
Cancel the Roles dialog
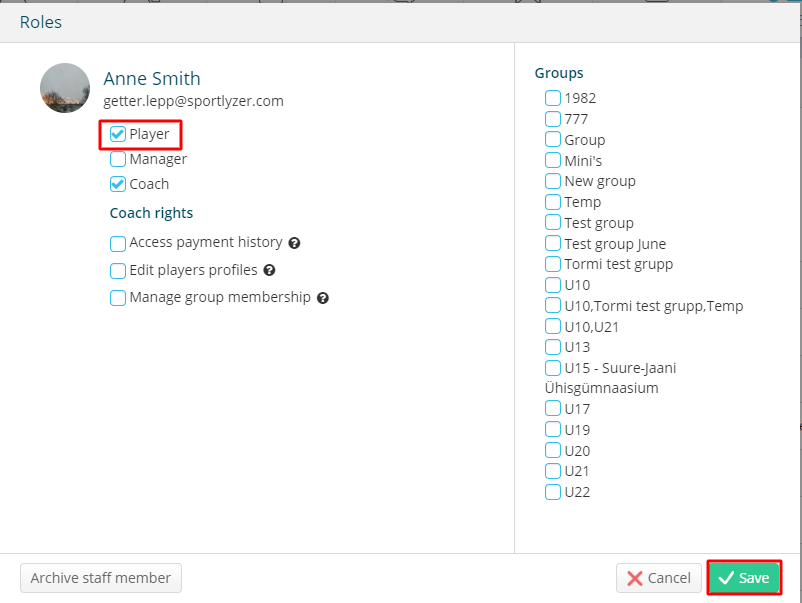659,578
